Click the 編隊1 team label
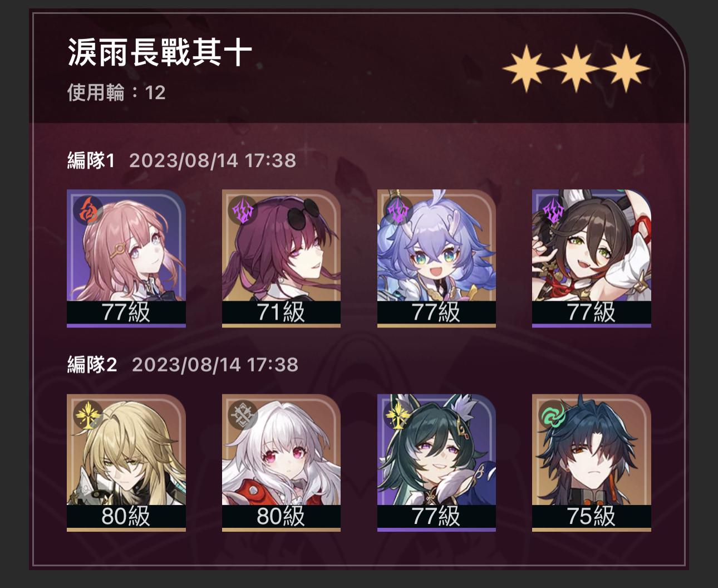This screenshot has height=588, width=718. (x=91, y=160)
